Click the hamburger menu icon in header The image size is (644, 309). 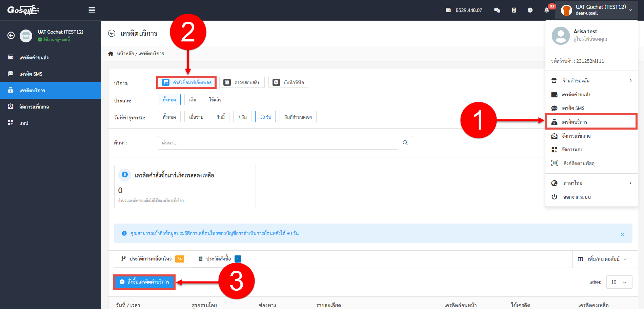pos(92,10)
